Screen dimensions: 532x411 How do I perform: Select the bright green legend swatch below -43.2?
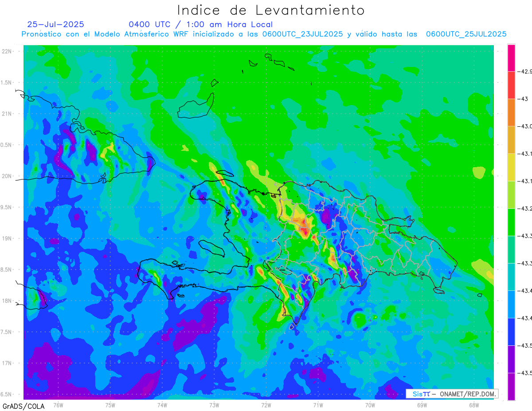click(511, 222)
